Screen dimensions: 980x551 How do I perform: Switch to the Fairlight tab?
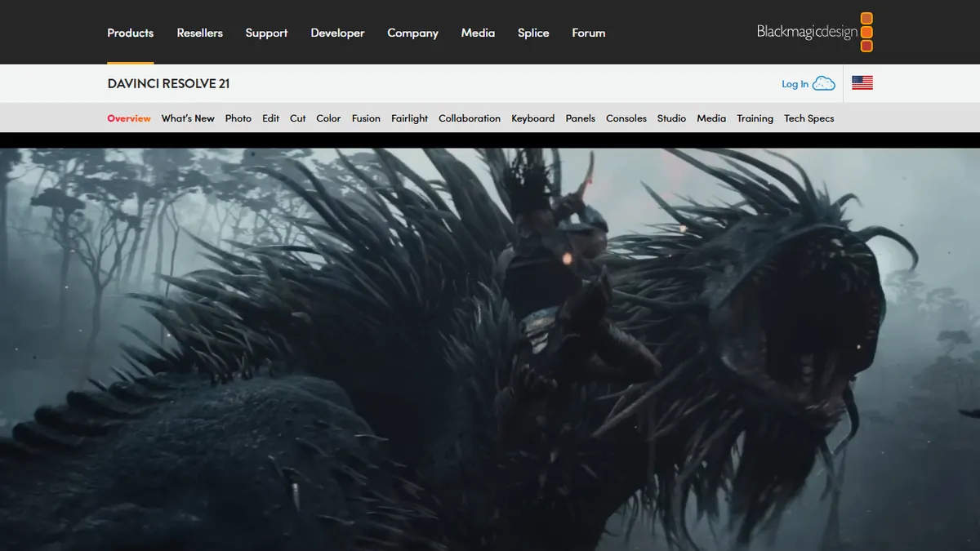(x=409, y=118)
